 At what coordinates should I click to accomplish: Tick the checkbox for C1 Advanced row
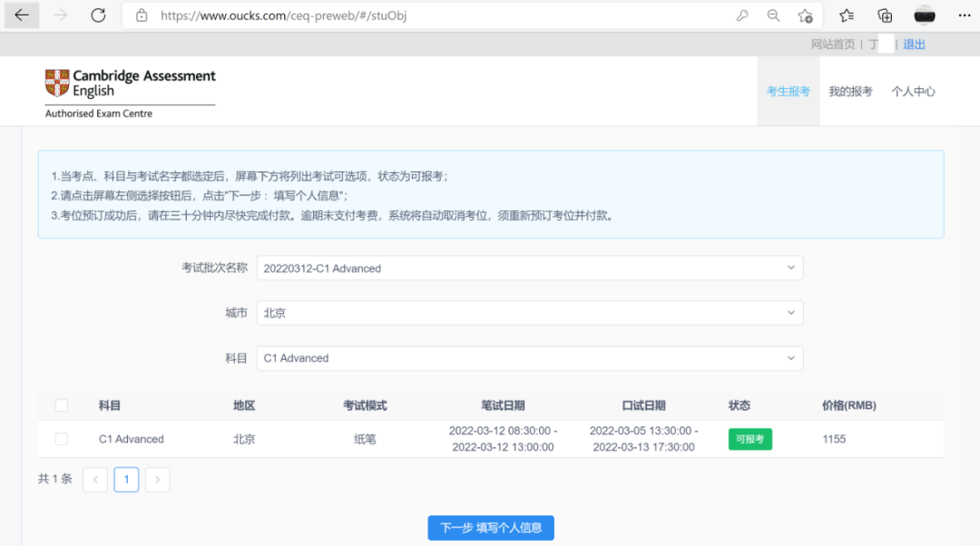[x=62, y=439]
